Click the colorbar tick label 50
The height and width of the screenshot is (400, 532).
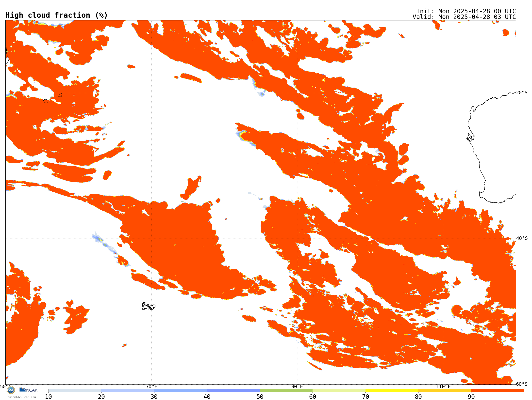pos(260,397)
